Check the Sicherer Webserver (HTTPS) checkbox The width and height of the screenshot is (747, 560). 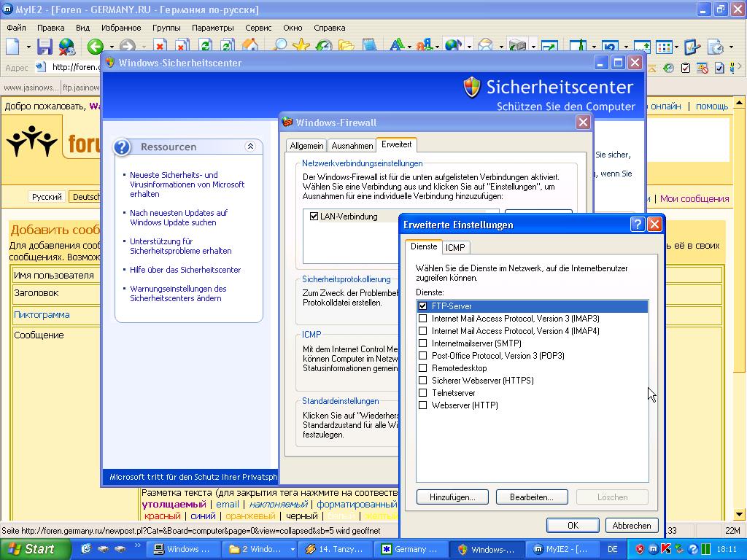coord(422,381)
